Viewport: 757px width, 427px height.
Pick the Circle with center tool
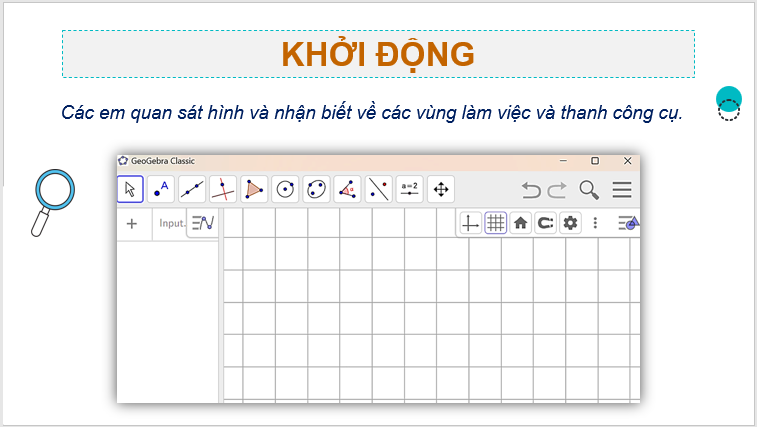click(x=285, y=189)
